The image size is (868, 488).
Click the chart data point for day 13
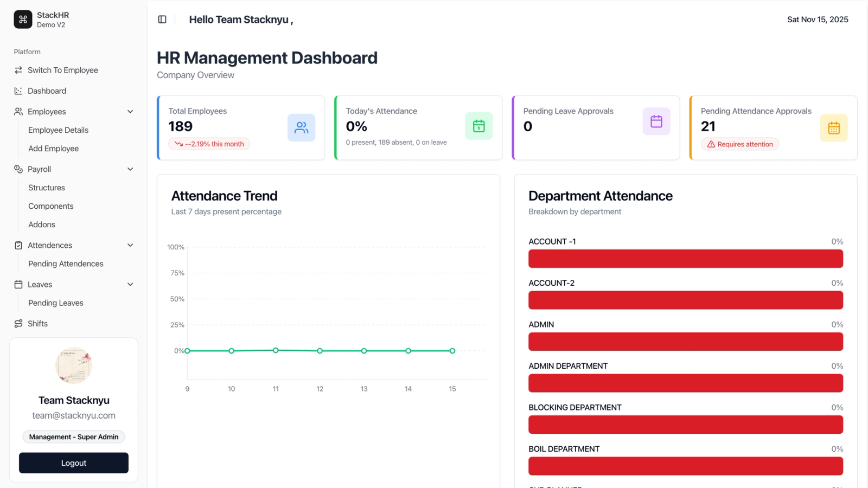click(364, 351)
